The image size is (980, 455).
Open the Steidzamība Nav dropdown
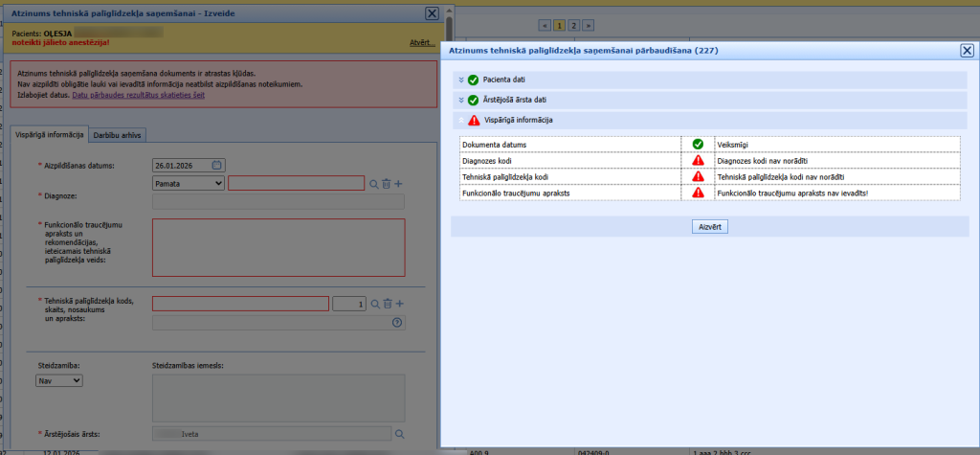point(59,380)
